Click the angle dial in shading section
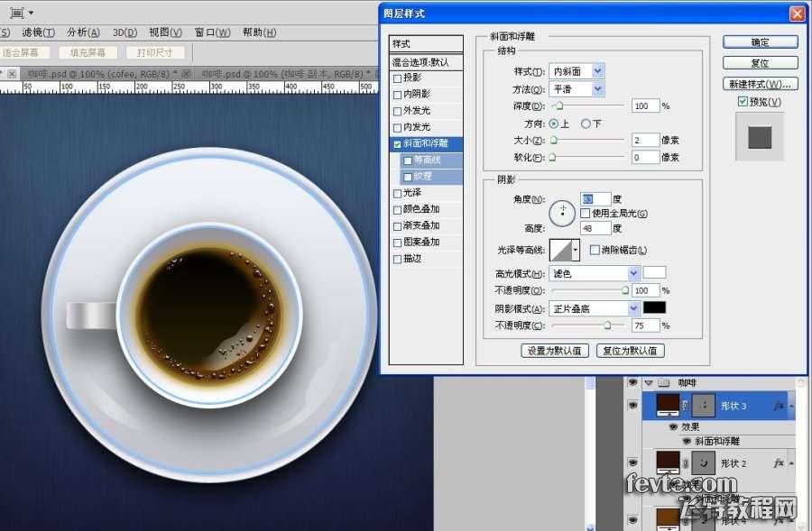812x531 pixels. point(563,212)
